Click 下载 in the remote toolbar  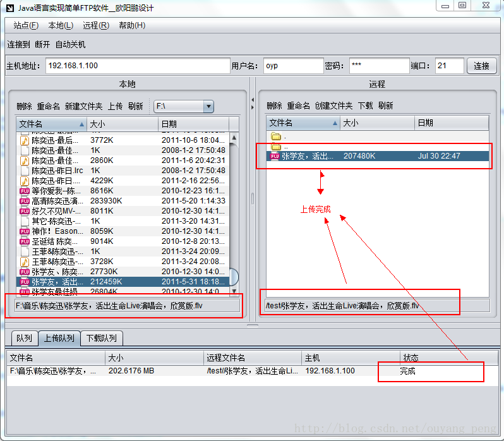[365, 106]
